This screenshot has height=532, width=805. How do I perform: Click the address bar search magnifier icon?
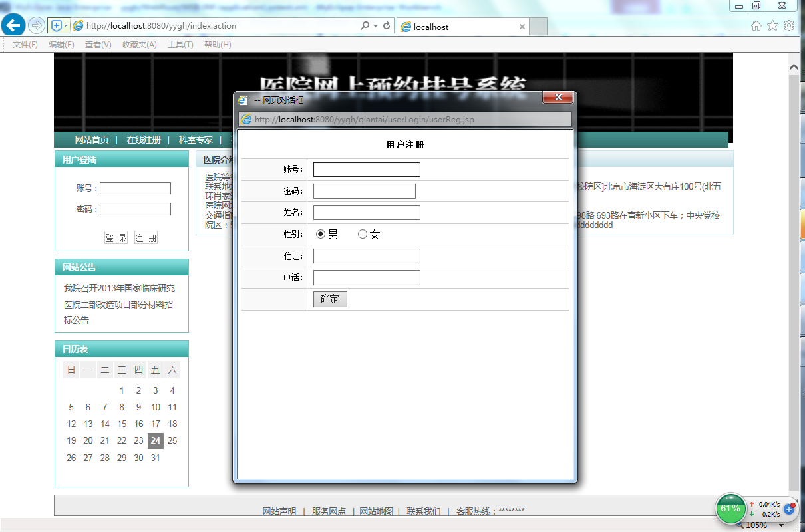tap(365, 26)
